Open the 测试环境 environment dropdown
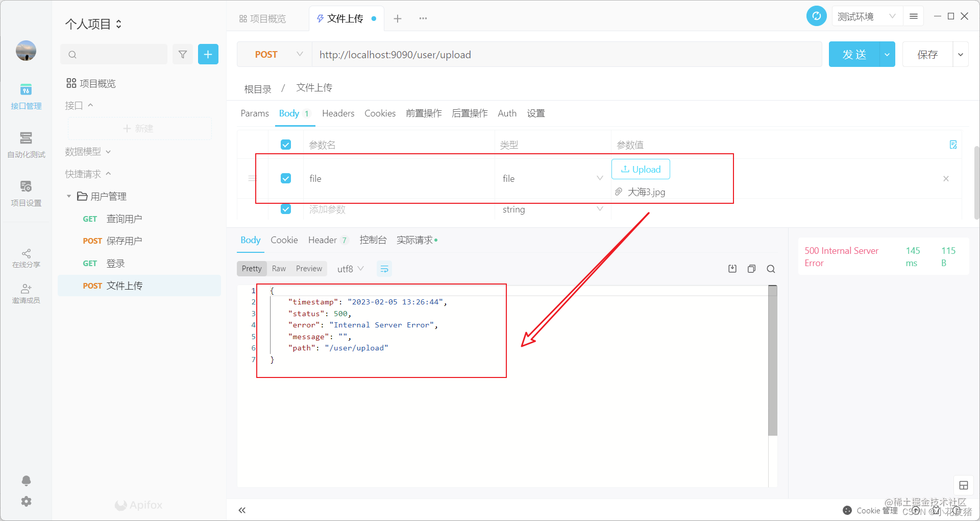 tap(867, 16)
